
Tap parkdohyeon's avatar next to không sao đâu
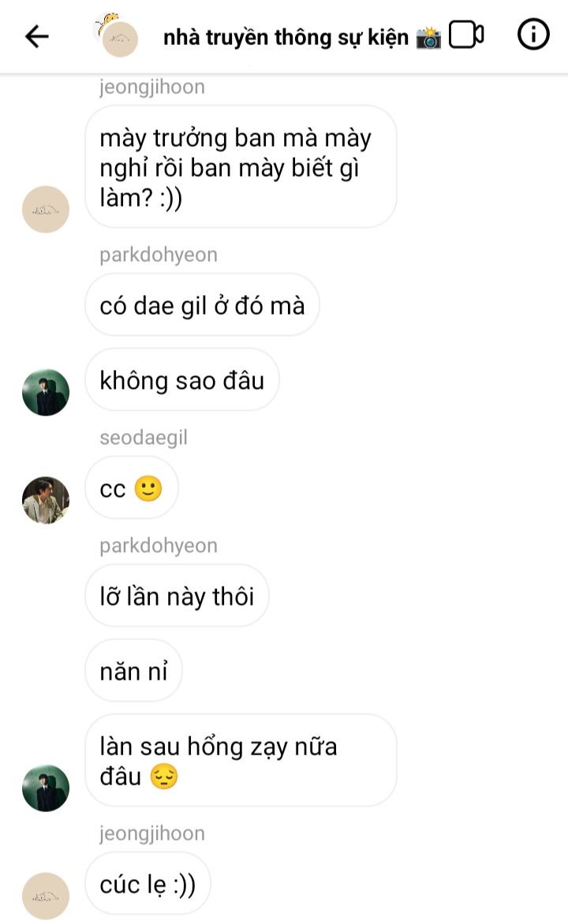[46, 393]
